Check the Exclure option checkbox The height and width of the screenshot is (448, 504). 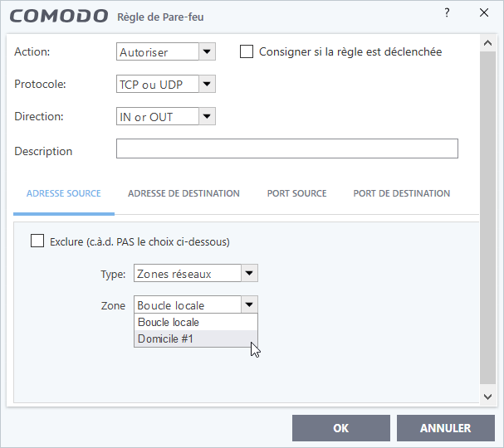(37, 241)
